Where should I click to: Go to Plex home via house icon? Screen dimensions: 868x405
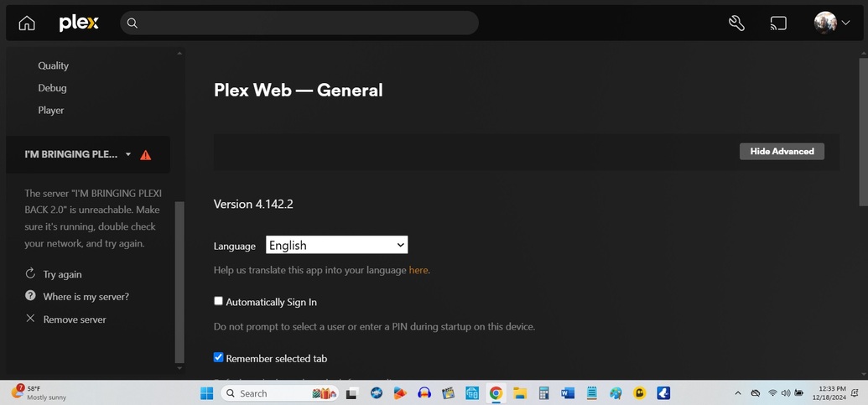27,23
